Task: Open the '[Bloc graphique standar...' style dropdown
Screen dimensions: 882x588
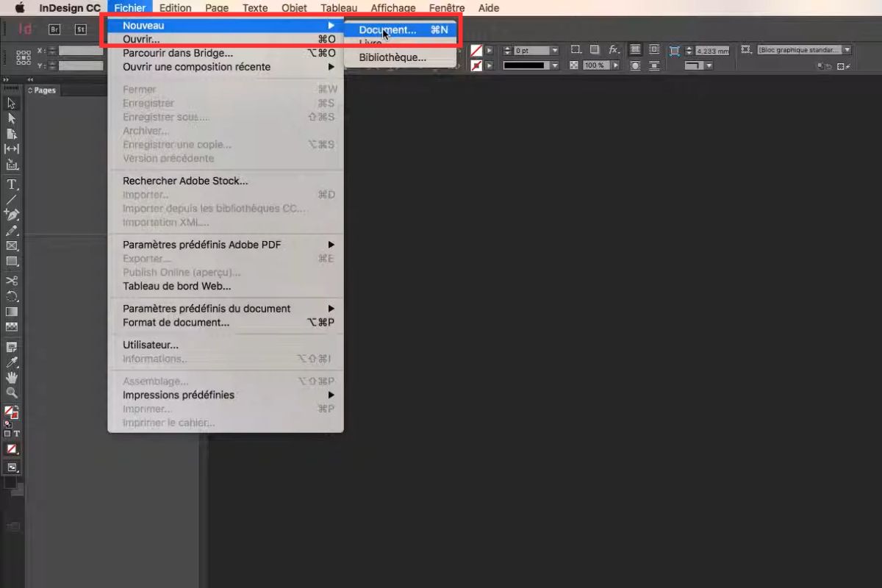Action: pos(847,50)
